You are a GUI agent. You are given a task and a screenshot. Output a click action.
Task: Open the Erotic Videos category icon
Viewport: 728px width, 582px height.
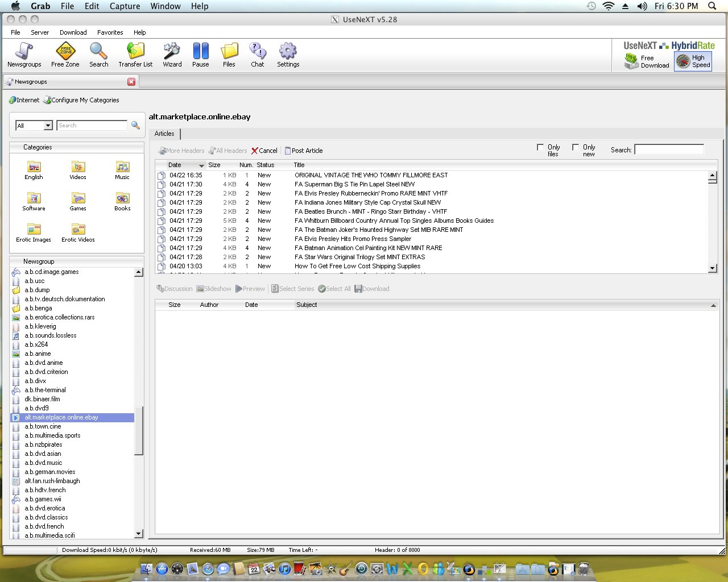pyautogui.click(x=78, y=229)
